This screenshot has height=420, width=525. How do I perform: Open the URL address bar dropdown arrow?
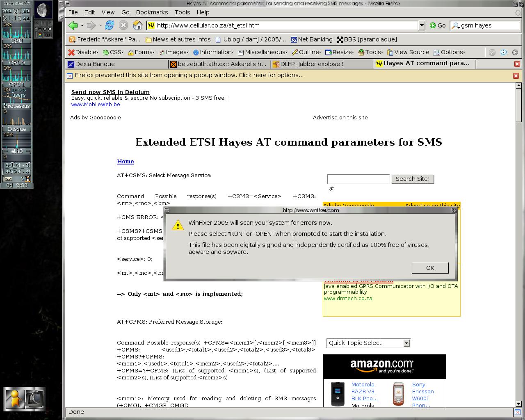coord(422,25)
